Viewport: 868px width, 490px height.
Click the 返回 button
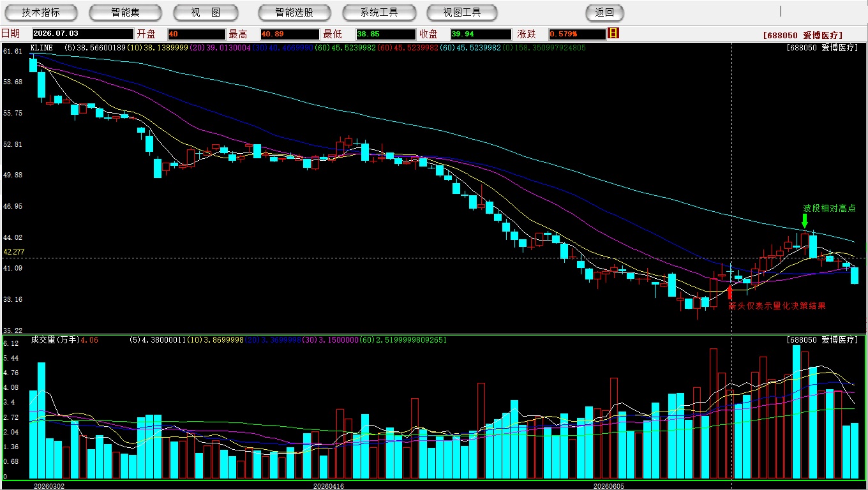click(x=604, y=12)
